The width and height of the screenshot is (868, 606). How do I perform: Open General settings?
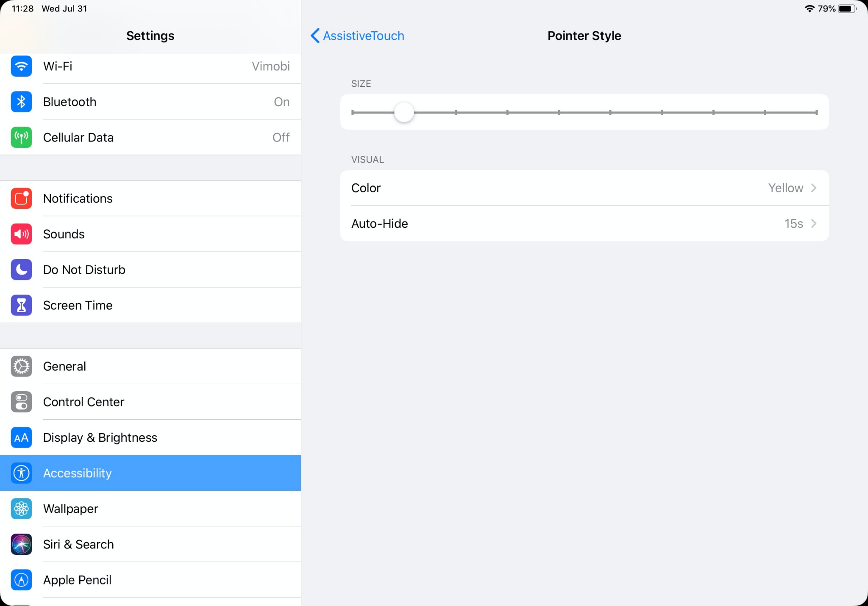[x=150, y=366]
